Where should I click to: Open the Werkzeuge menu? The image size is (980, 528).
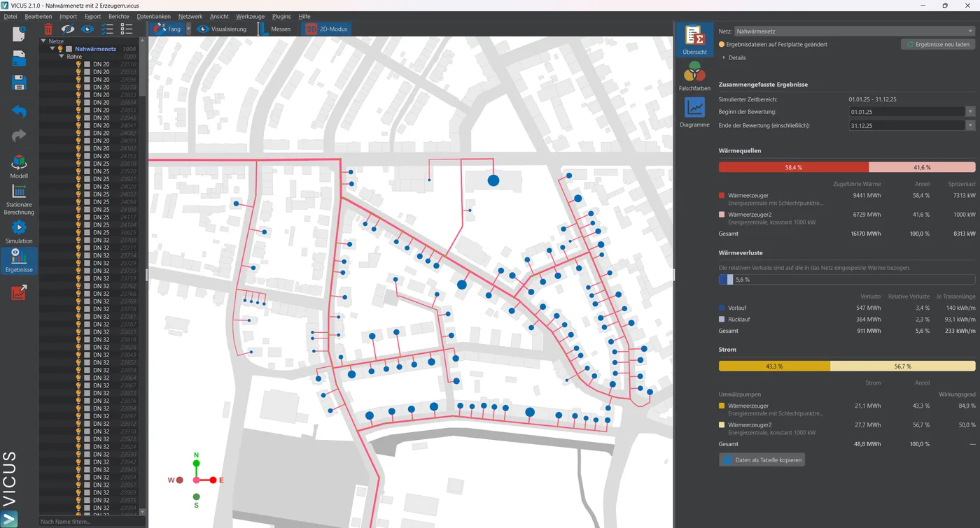pos(251,16)
